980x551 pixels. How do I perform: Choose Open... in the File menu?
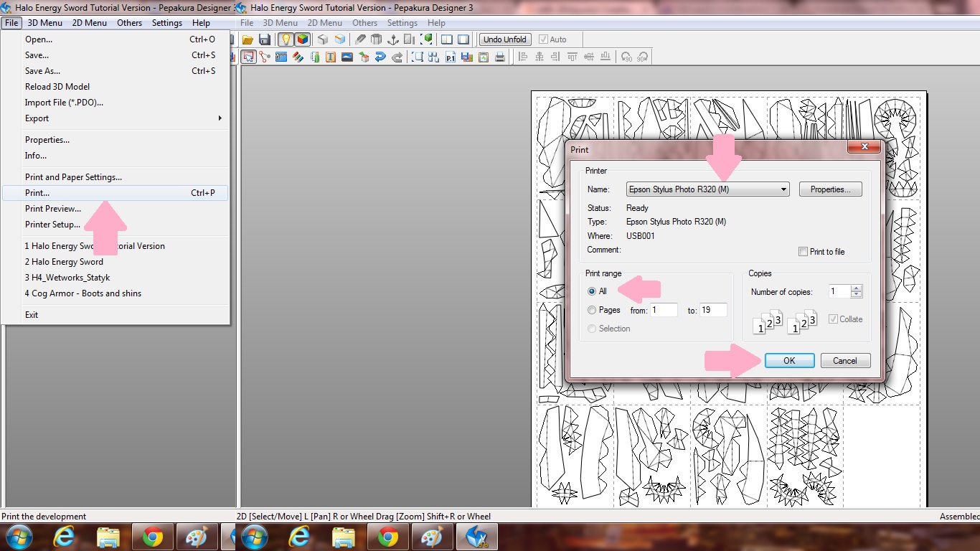tap(115, 39)
